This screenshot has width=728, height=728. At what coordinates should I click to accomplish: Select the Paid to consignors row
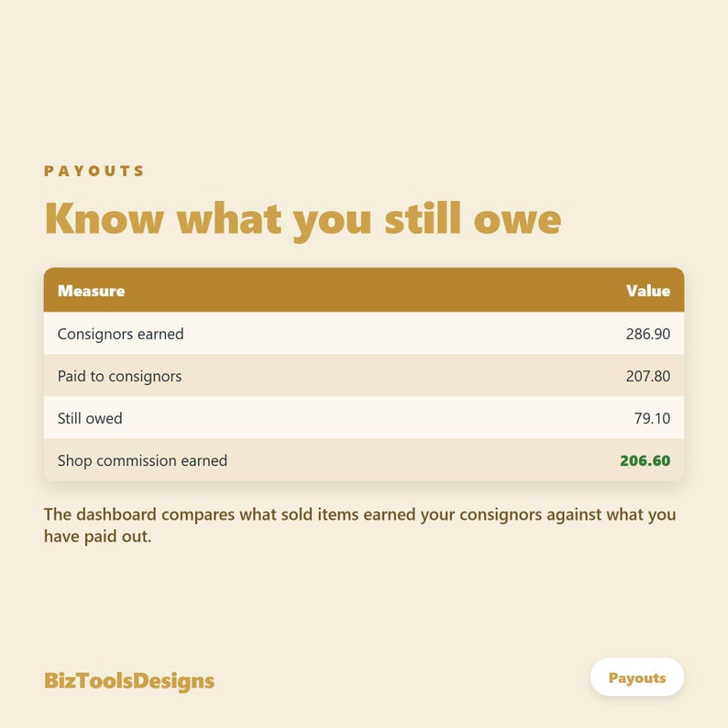tap(364, 376)
